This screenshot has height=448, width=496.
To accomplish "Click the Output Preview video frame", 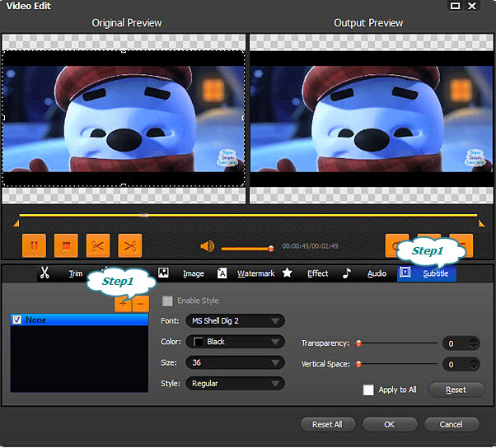I will point(372,119).
